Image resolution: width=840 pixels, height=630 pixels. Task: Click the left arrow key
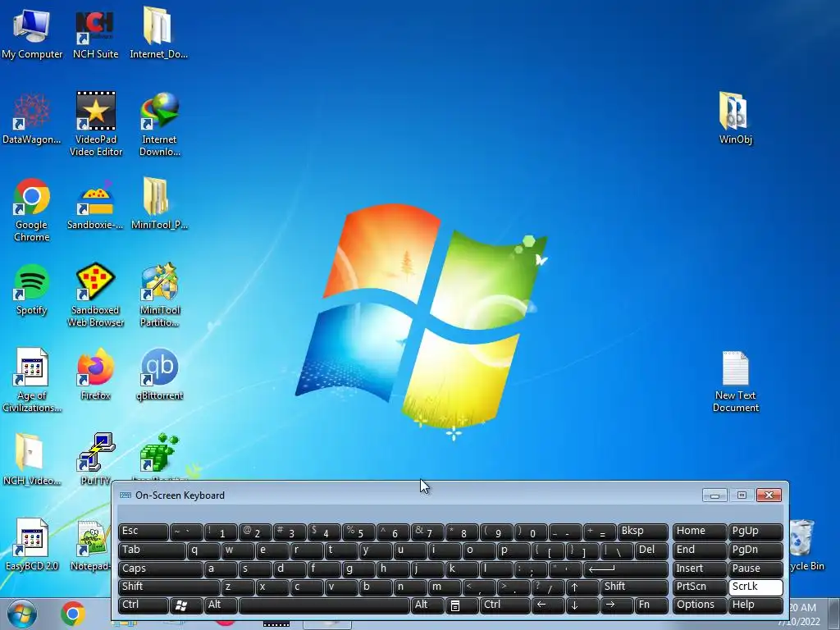(547, 605)
